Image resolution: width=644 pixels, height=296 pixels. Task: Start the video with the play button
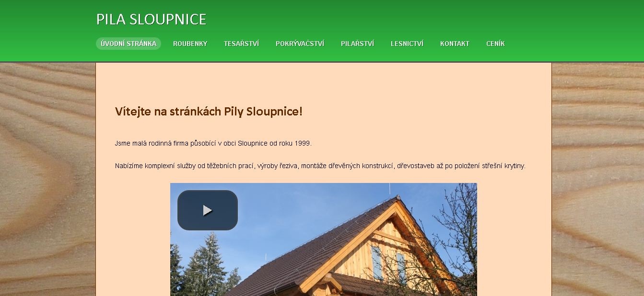(x=208, y=210)
